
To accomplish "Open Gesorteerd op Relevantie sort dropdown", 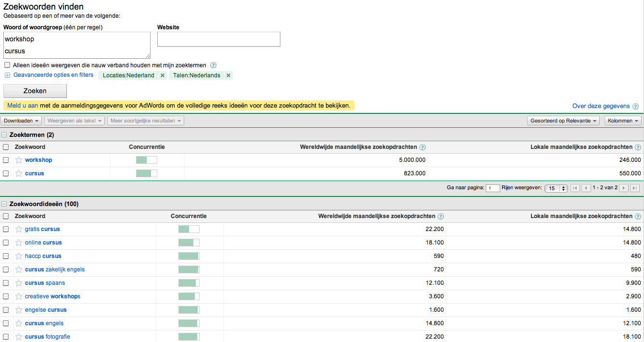I will tap(563, 121).
